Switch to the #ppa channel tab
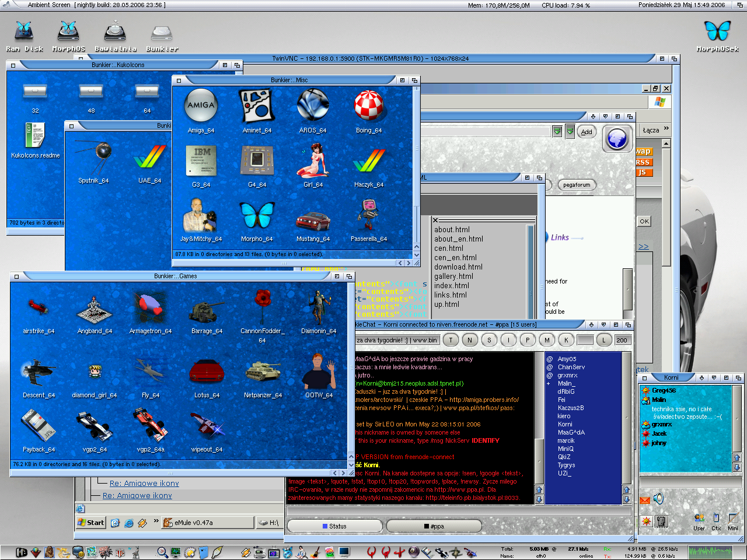Screen dimensions: 747x560 click(434, 526)
